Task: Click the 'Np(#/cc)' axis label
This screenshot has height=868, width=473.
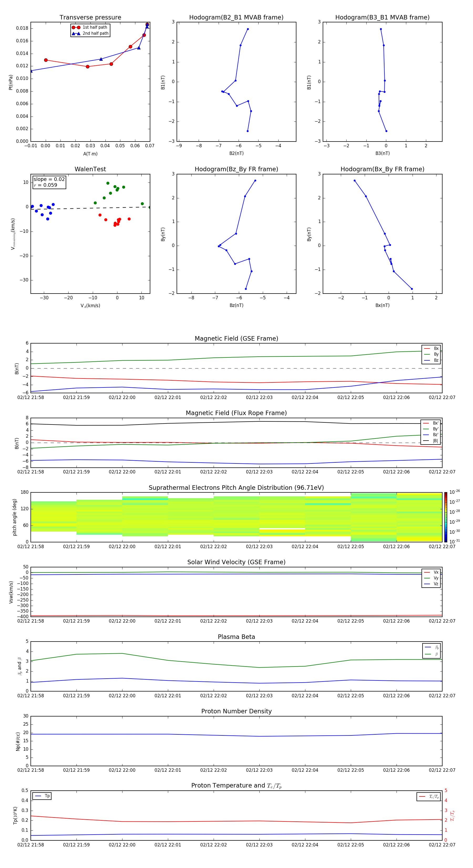Action: click(x=18, y=741)
